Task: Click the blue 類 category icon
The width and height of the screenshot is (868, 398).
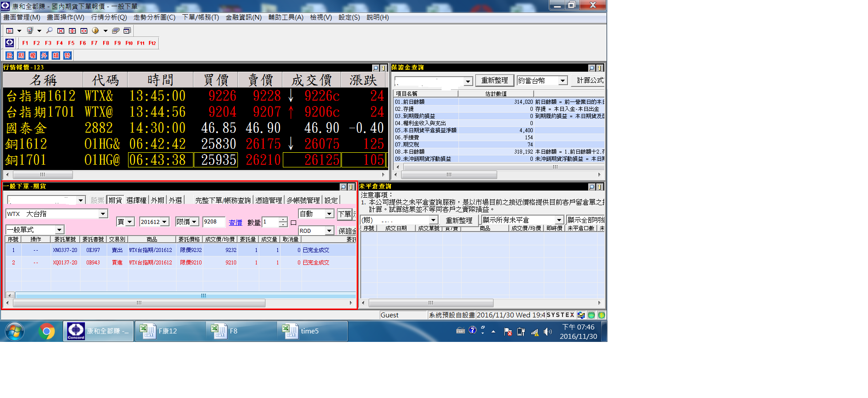Action: click(x=56, y=56)
